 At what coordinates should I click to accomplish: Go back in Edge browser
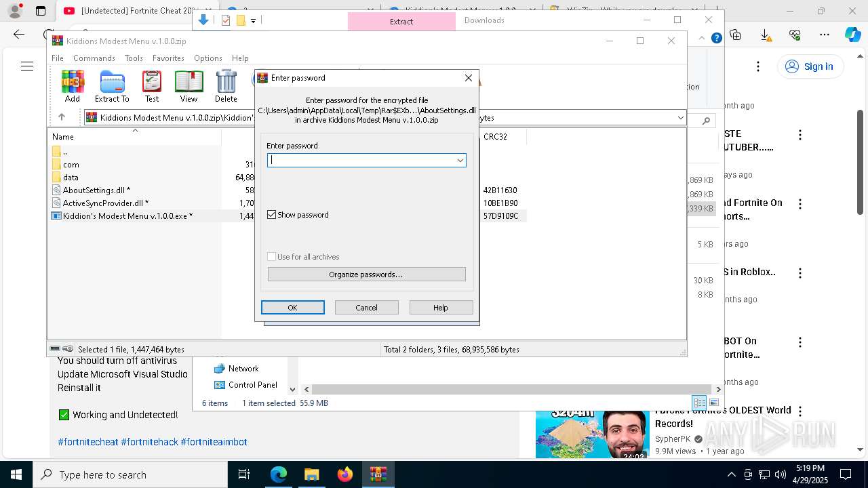pyautogui.click(x=19, y=35)
